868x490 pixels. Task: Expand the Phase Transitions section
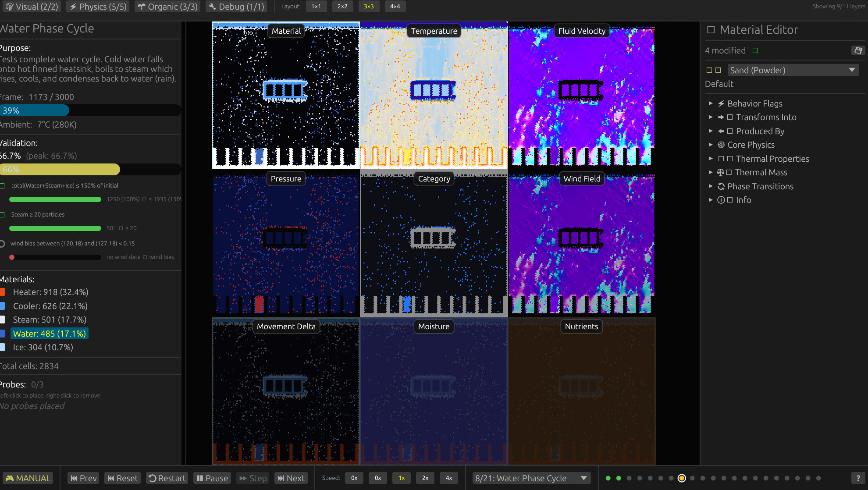[x=711, y=186]
